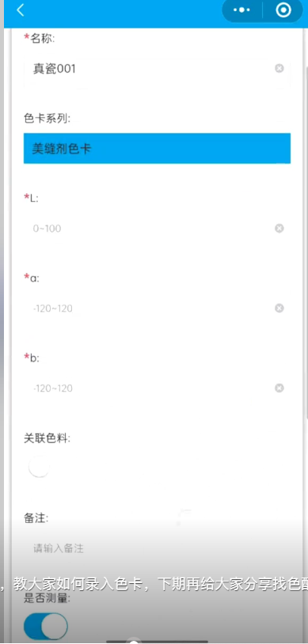Go back using the top-left arrow
This screenshot has width=308, height=644.
pos(20,10)
